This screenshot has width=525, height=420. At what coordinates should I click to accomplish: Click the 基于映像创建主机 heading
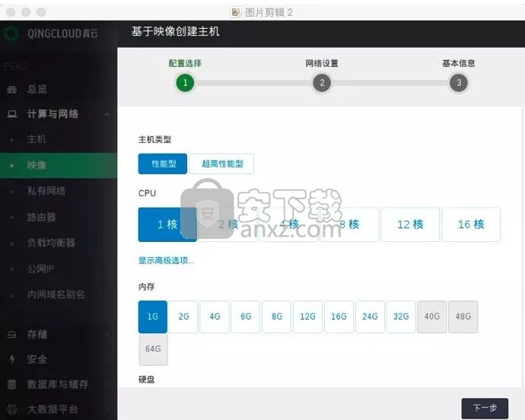coord(175,31)
